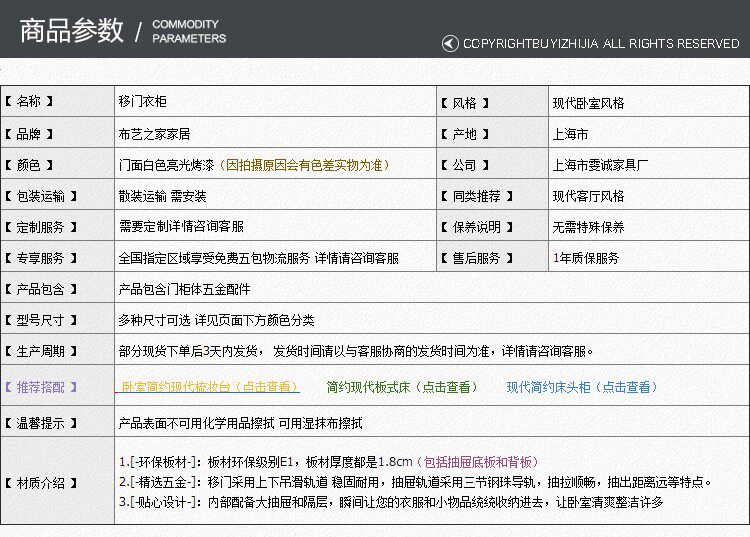Screen dimensions: 750x537
Task: Select the 布艺之家家居 brand value
Action: [x=154, y=134]
